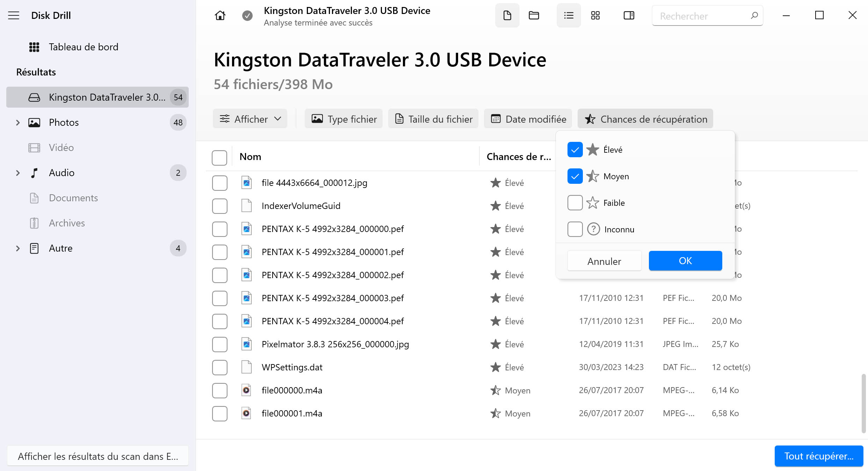This screenshot has width=868, height=471.
Task: Select the grid view icon
Action: pos(595,16)
